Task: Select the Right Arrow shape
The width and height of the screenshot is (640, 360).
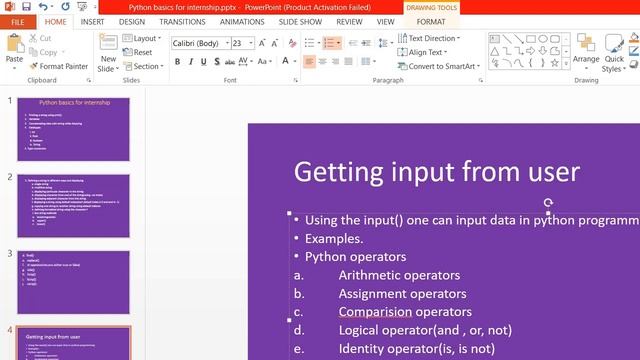Action: pyautogui.click(x=531, y=51)
